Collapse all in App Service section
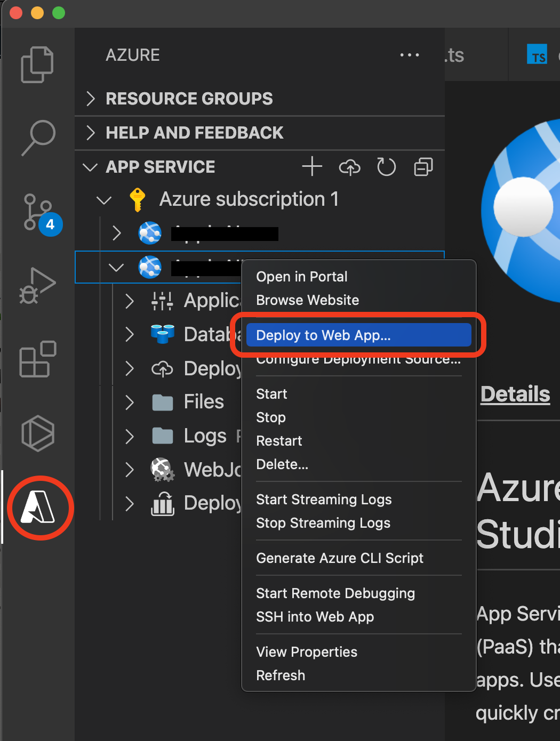 coord(423,167)
